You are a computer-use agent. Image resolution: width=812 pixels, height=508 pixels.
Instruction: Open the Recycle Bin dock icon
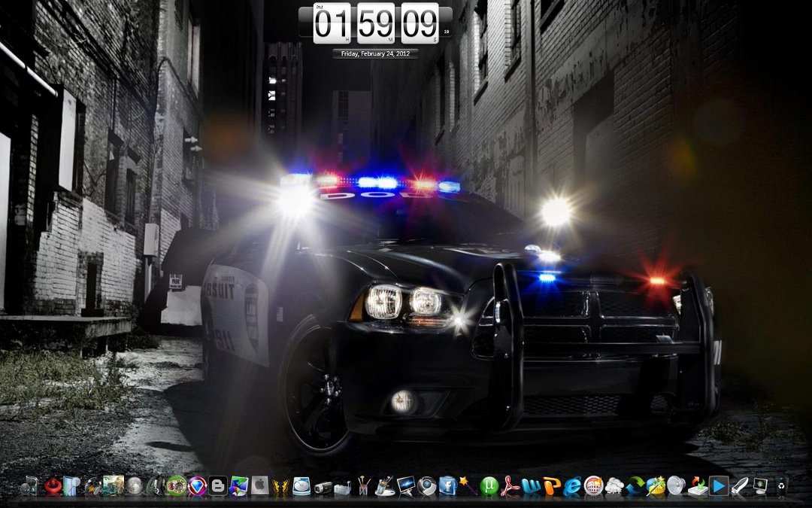[781, 485]
